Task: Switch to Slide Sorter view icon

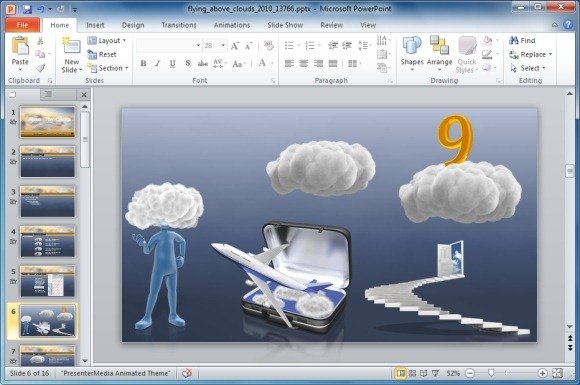Action: 412,373
